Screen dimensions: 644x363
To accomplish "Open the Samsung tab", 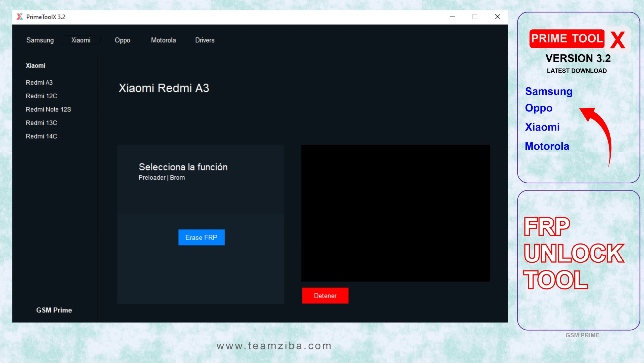I will (x=40, y=40).
